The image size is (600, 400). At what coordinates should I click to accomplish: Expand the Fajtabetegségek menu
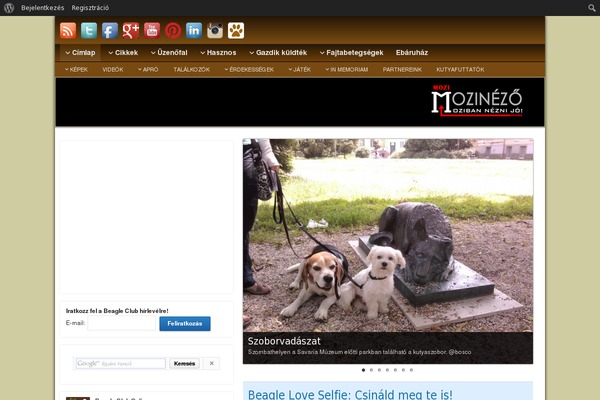coord(352,53)
